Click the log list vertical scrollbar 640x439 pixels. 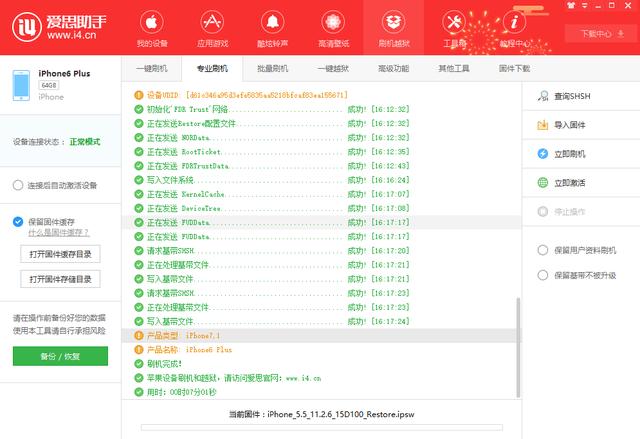518,347
